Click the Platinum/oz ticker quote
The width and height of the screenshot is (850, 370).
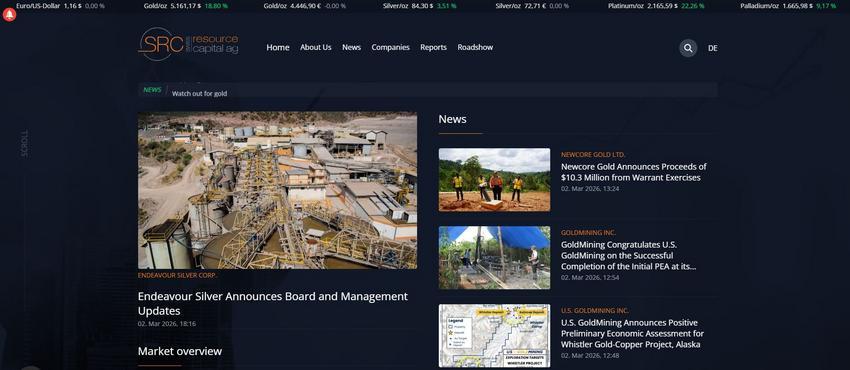pyautogui.click(x=656, y=6)
